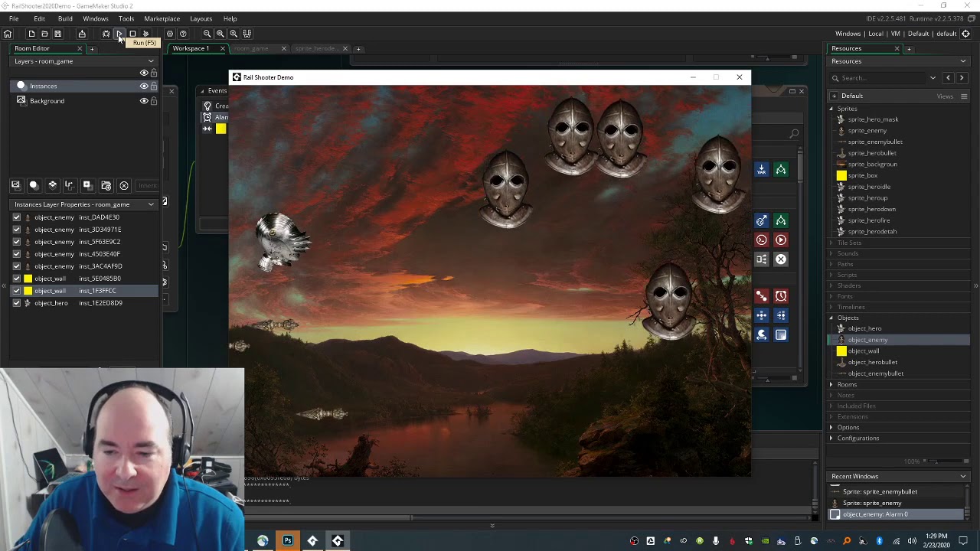Hide the Background layer with eye icon

point(143,101)
